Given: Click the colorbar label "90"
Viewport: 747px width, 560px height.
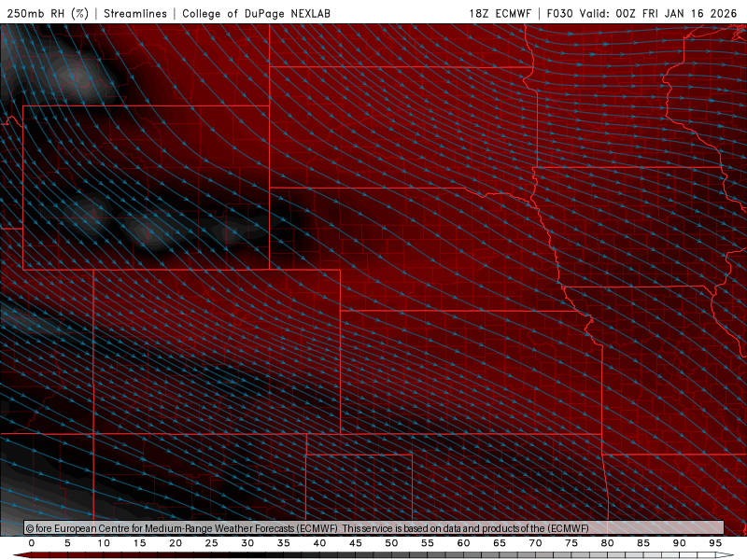Looking at the screenshot, I should pyautogui.click(x=680, y=543).
